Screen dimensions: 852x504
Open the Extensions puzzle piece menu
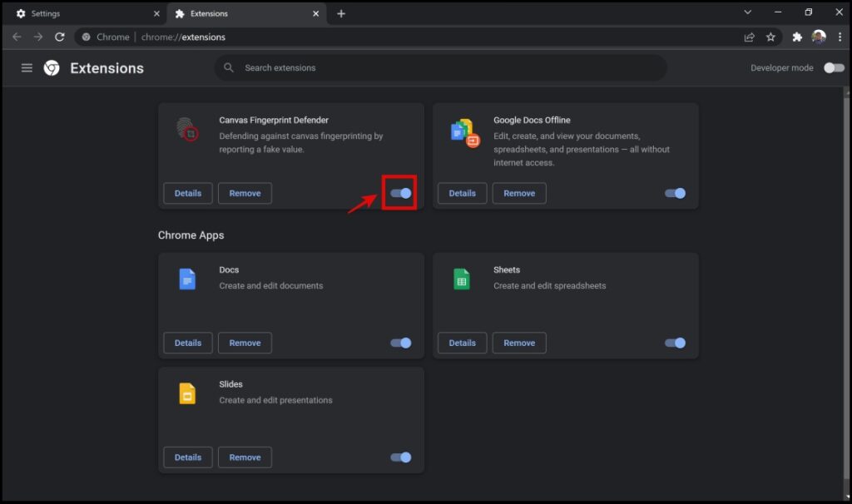(797, 37)
